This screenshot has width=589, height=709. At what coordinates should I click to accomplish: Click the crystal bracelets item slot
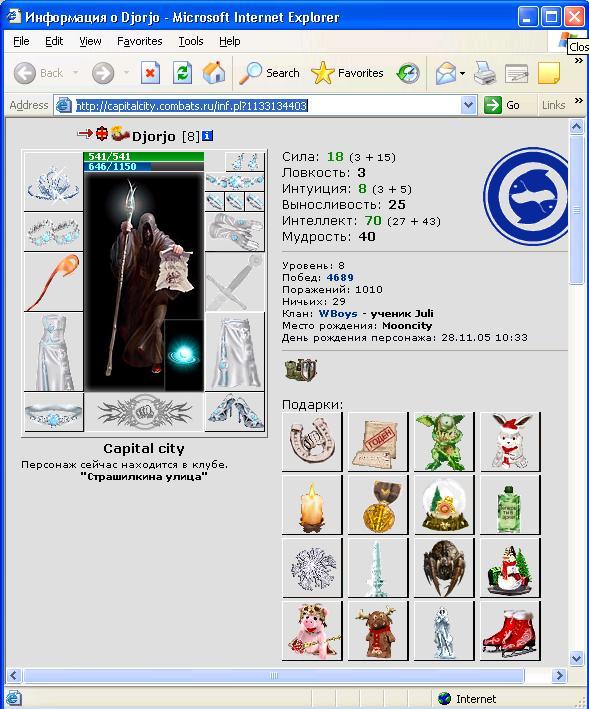tap(53, 232)
